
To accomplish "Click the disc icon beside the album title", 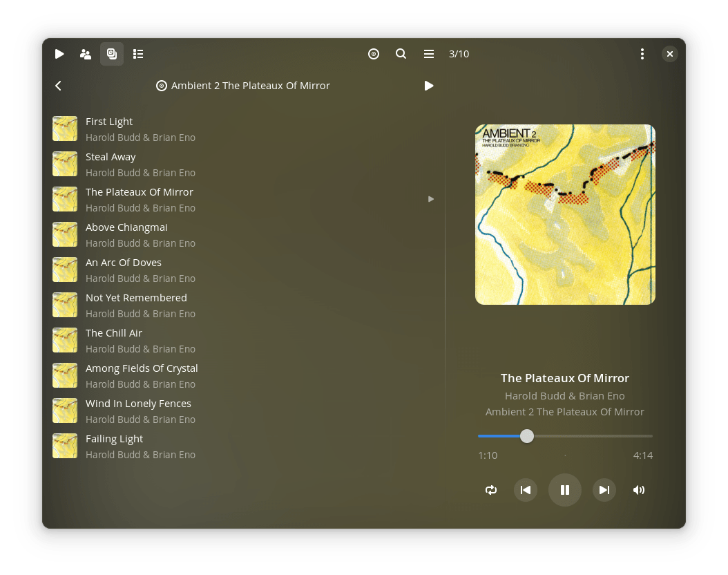I will click(x=161, y=86).
